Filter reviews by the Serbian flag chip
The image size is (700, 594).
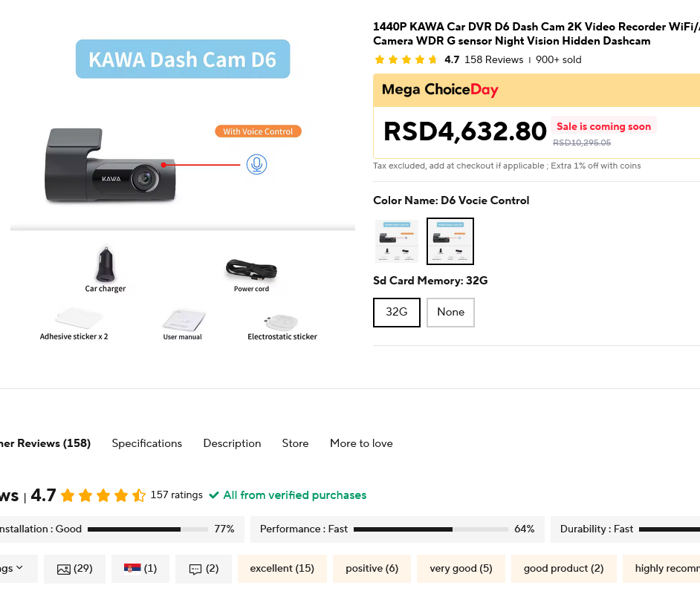pos(133,569)
